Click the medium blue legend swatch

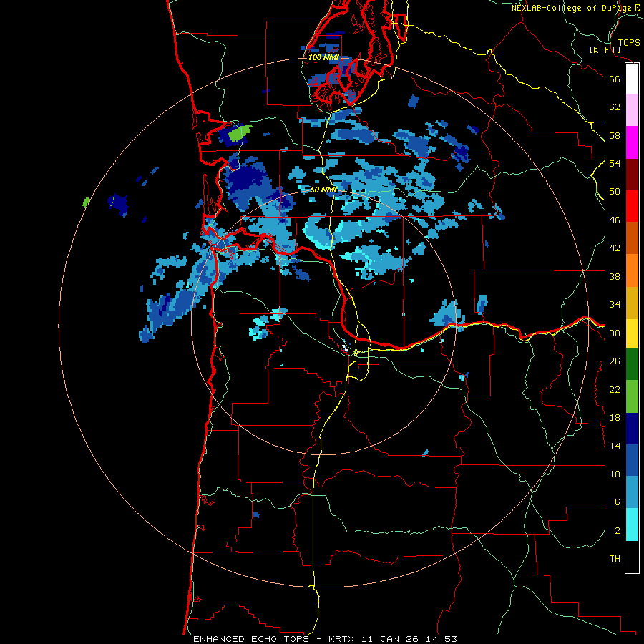[x=632, y=460]
